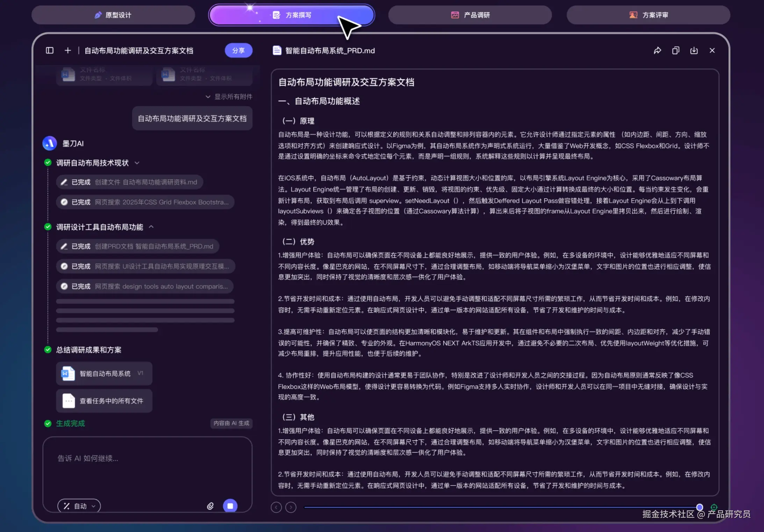Open 查看任务中的所有文件

click(x=104, y=401)
